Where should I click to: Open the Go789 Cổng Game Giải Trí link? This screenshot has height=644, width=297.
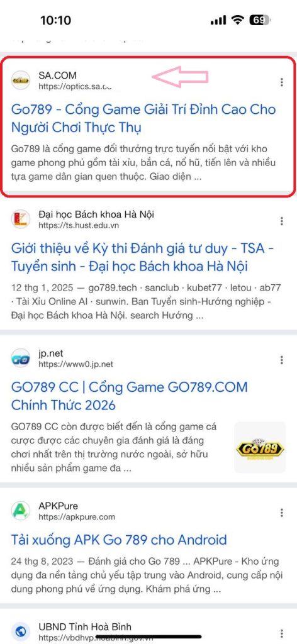pos(143,119)
